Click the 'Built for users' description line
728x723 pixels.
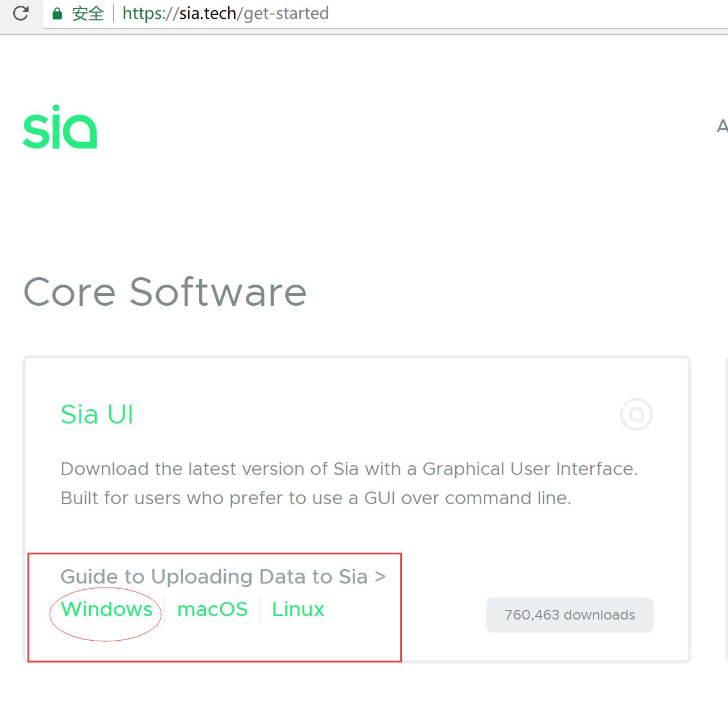pos(316,498)
